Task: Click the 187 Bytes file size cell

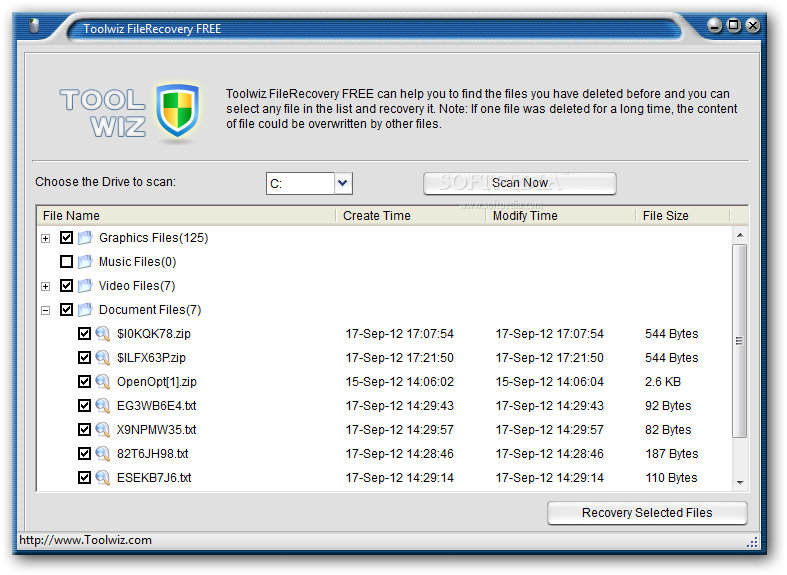Action: (672, 454)
